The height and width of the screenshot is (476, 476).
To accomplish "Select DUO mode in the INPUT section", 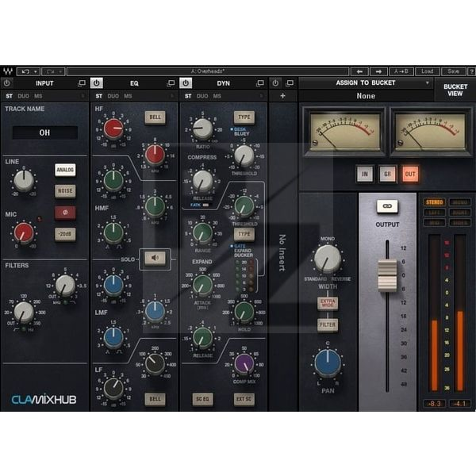I will [x=23, y=96].
